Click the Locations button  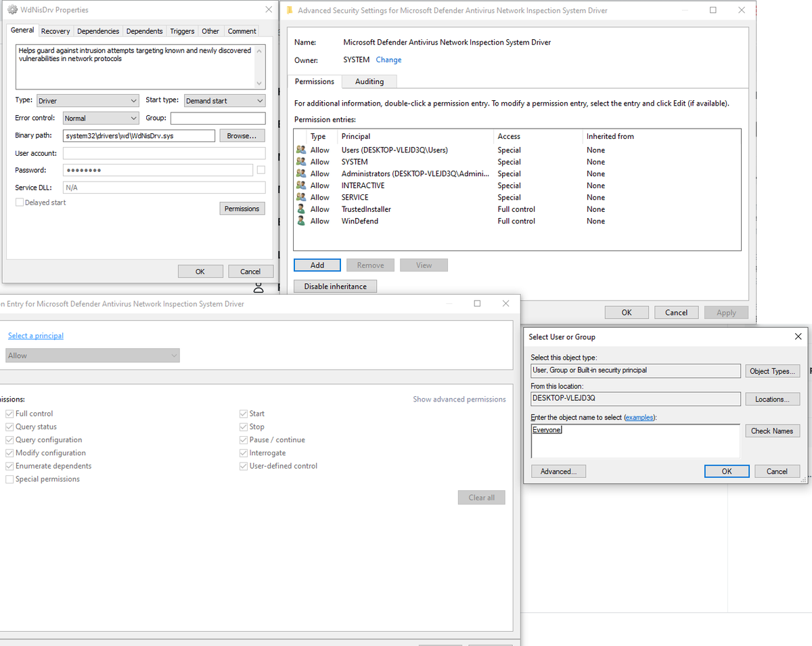pos(773,400)
